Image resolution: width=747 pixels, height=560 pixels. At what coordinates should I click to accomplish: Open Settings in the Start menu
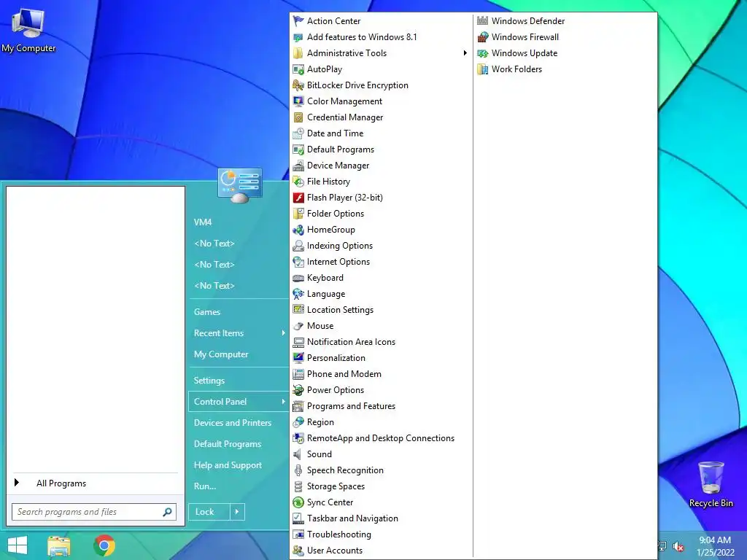click(x=209, y=381)
